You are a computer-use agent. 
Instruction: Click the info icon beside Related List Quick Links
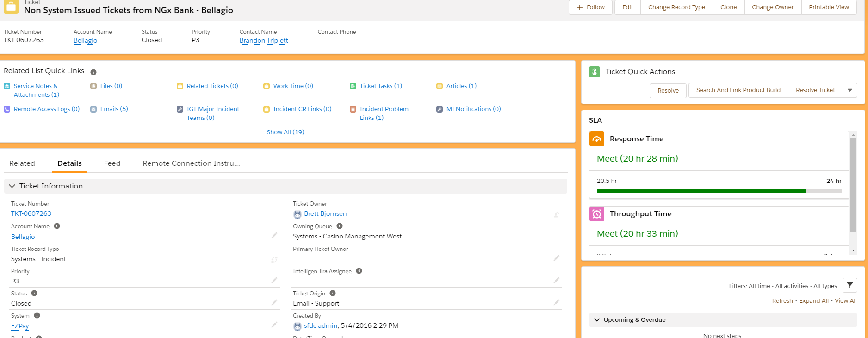pos(93,72)
